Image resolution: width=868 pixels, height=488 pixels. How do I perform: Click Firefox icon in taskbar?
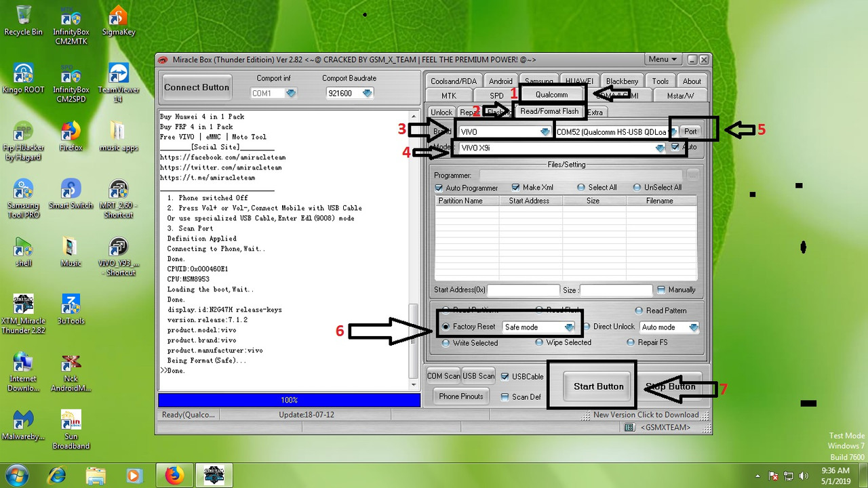pos(174,476)
